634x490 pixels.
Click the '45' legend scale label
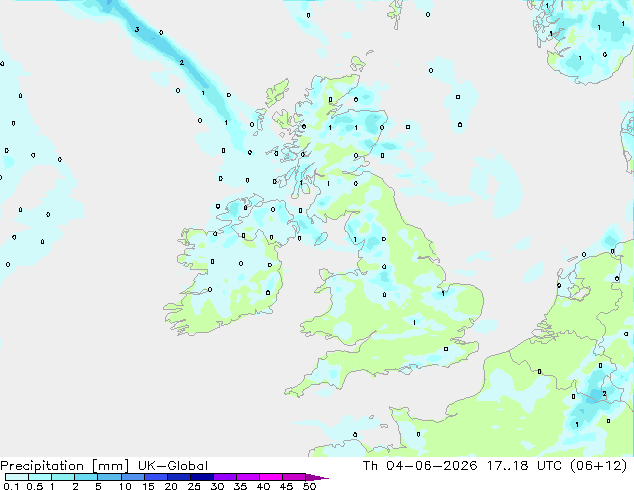pos(286,486)
